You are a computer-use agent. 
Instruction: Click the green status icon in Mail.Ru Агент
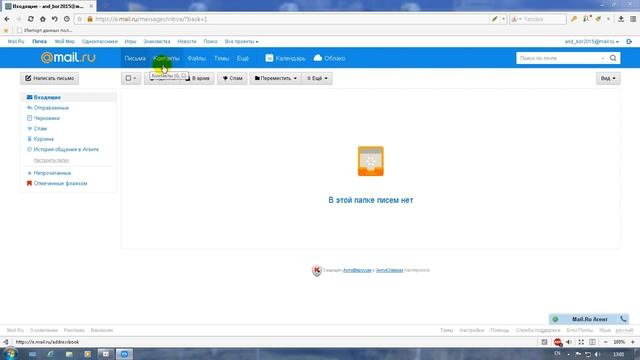click(x=555, y=319)
